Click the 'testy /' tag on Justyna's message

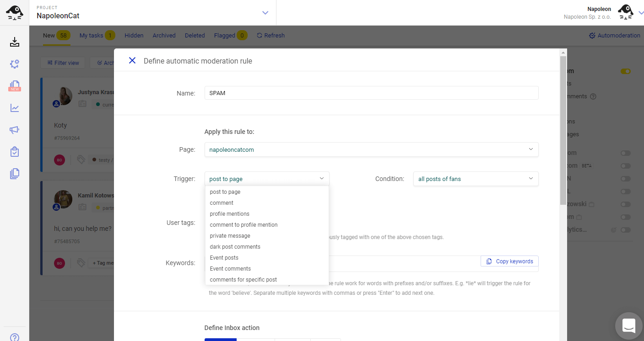click(x=101, y=160)
